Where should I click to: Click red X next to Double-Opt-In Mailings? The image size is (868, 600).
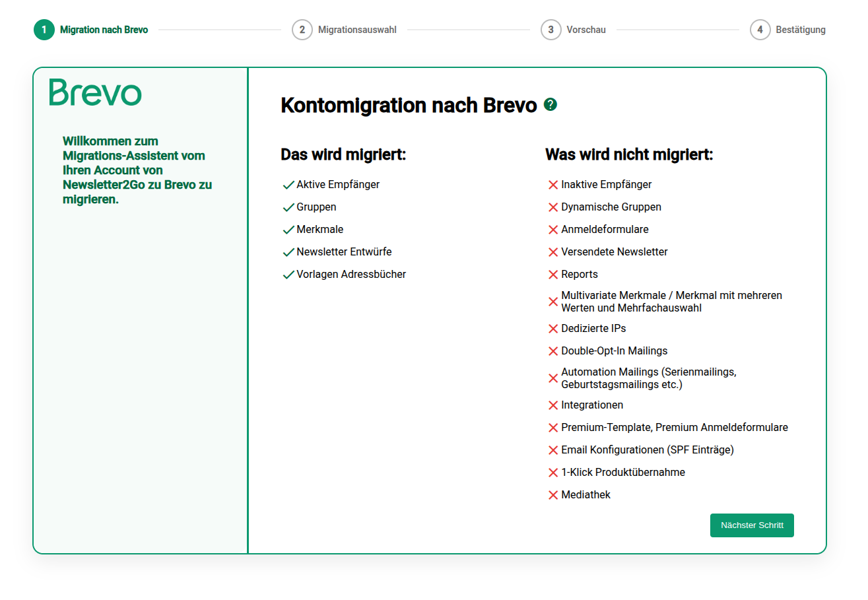pos(553,351)
